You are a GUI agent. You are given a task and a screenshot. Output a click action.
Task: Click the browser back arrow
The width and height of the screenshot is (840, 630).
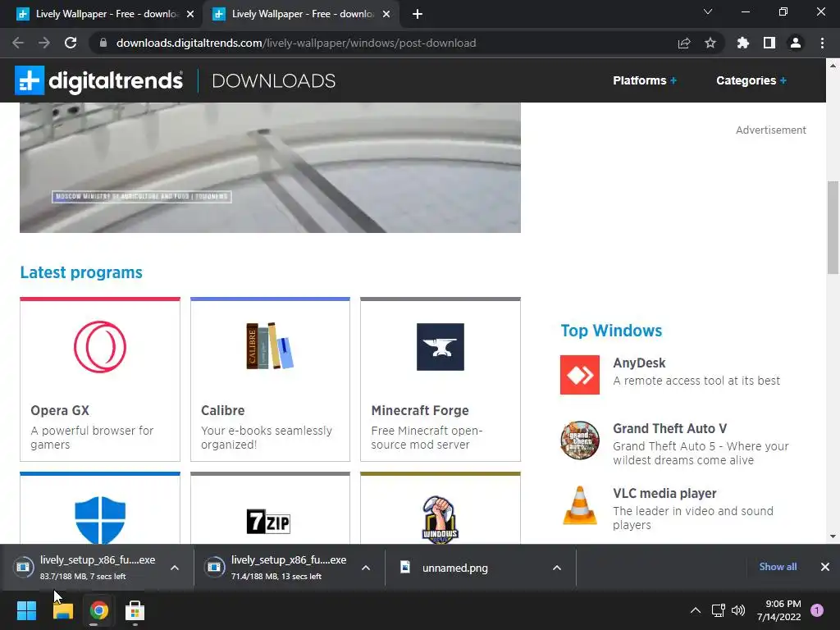tap(18, 43)
